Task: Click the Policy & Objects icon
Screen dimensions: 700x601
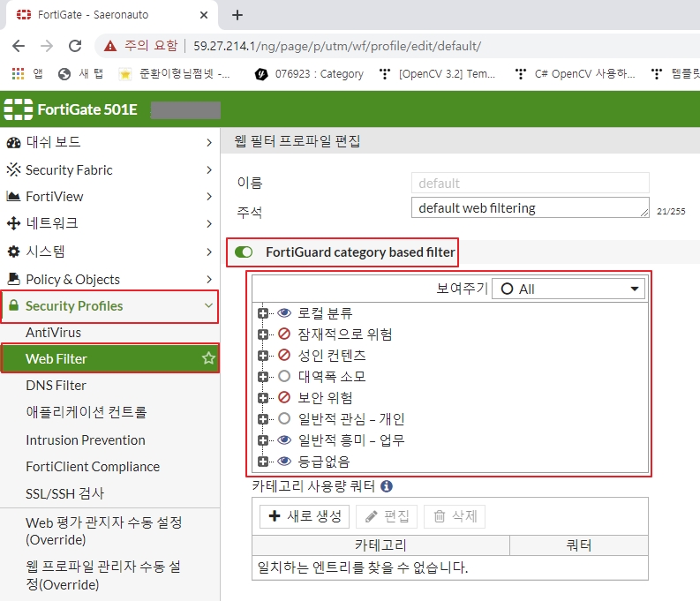Action: click(14, 279)
